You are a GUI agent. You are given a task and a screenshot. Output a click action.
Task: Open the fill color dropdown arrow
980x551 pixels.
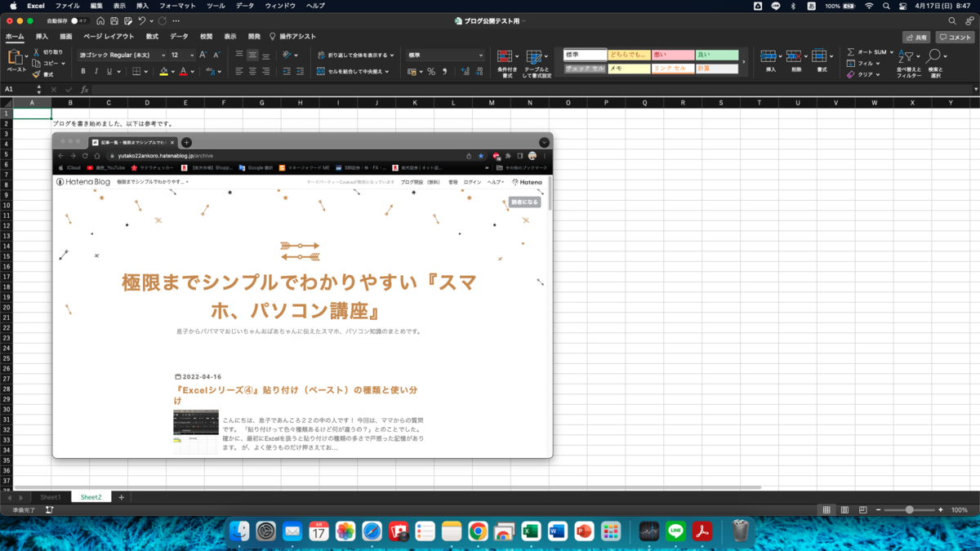coord(173,71)
